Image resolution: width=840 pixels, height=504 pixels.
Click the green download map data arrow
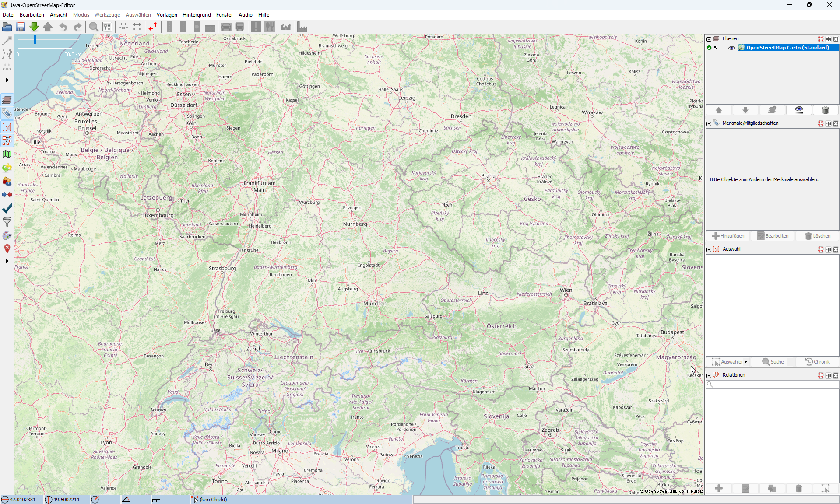click(x=34, y=27)
